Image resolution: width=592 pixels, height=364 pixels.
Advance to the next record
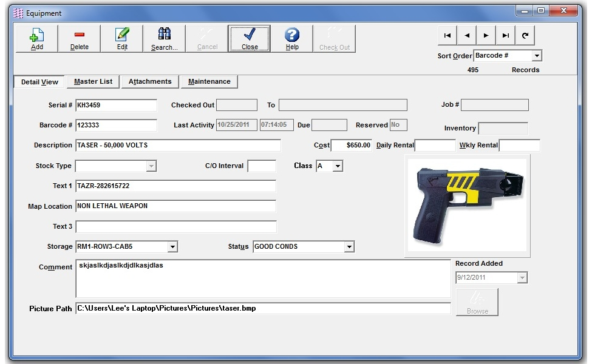(x=486, y=35)
